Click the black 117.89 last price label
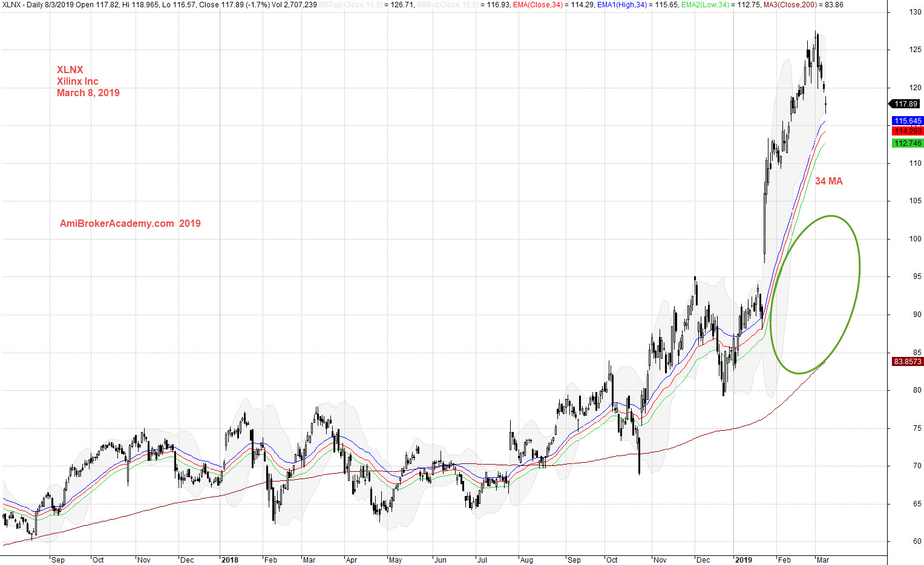The image size is (924, 565). coord(906,104)
